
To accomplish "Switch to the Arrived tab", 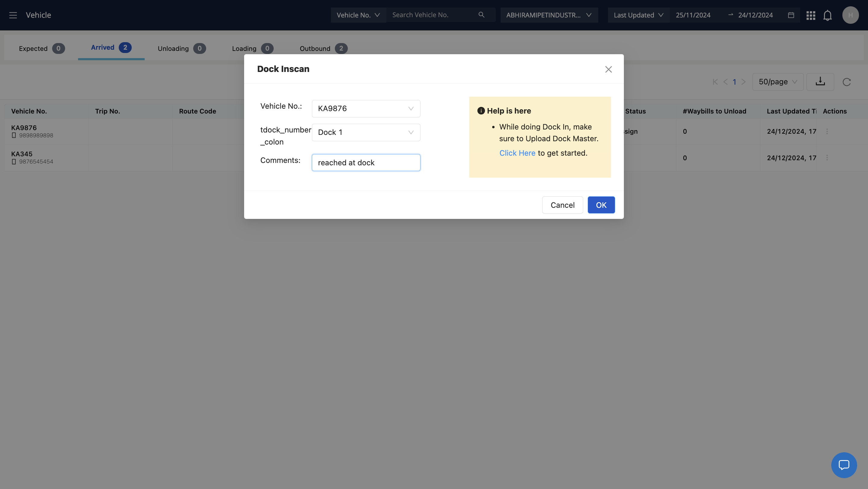I will (111, 48).
